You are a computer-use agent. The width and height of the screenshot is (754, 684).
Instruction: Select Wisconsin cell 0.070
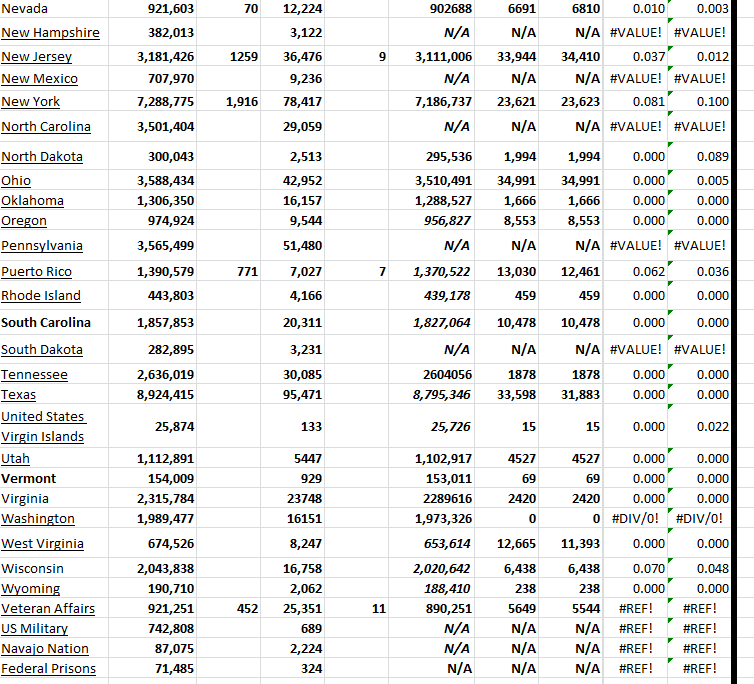tap(635, 569)
